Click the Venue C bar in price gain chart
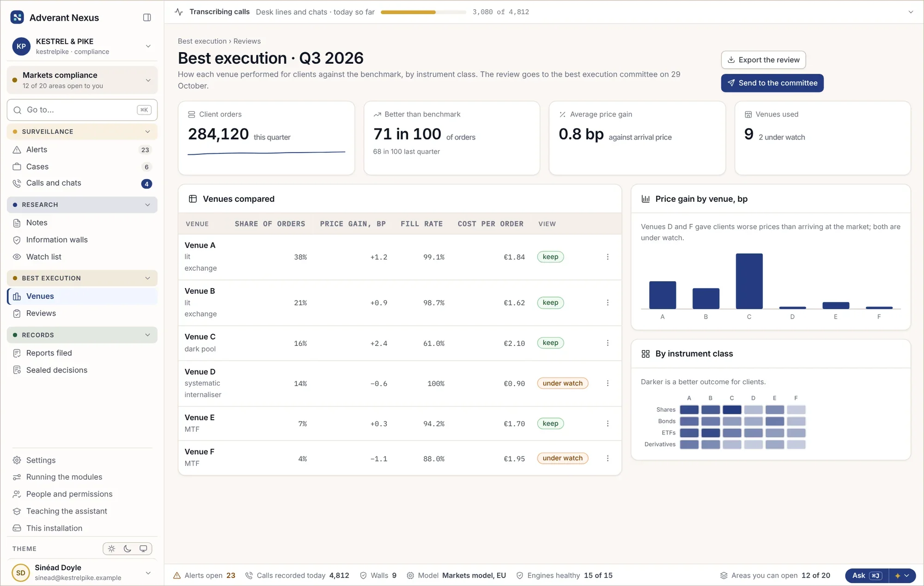The width and height of the screenshot is (924, 586). coord(749,281)
